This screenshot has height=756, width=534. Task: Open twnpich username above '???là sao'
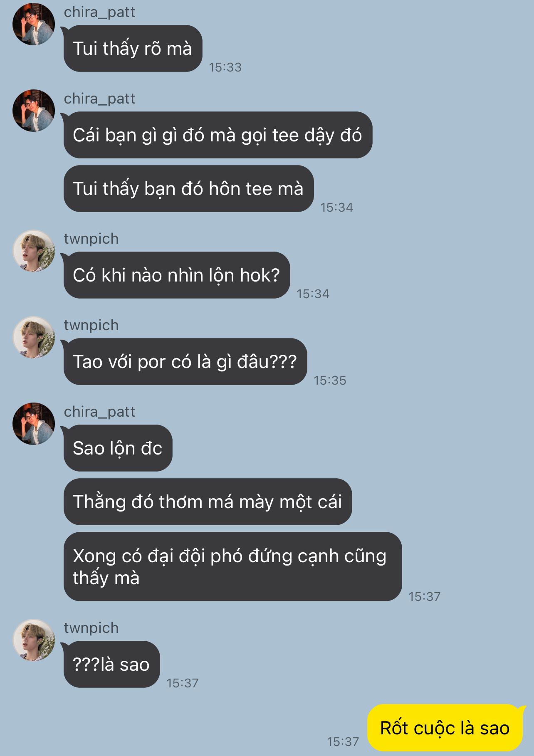[91, 628]
